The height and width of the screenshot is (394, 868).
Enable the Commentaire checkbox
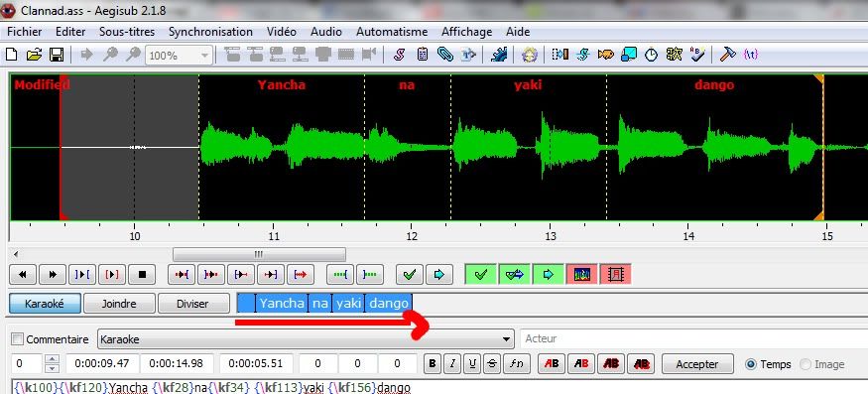coord(18,339)
